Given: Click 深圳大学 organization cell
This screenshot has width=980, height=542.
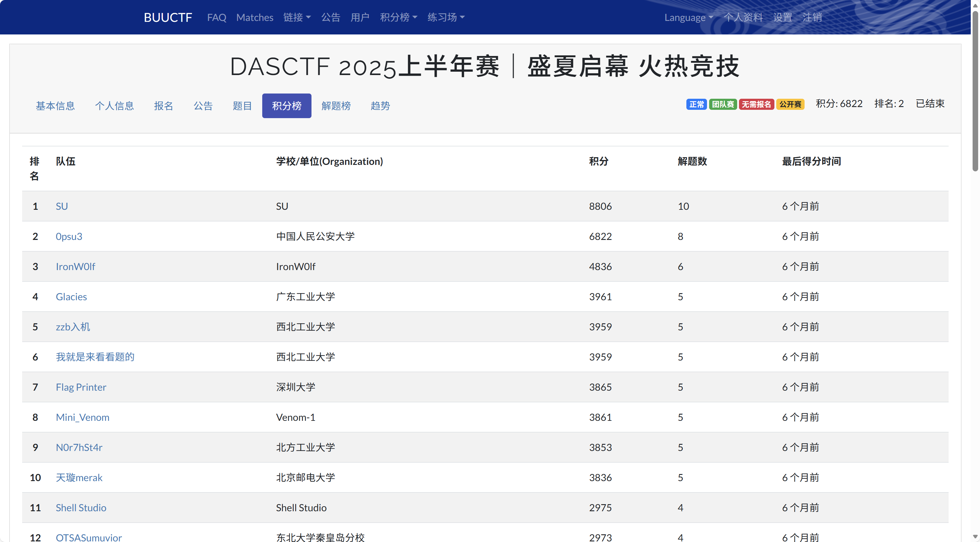Looking at the screenshot, I should pyautogui.click(x=295, y=387).
